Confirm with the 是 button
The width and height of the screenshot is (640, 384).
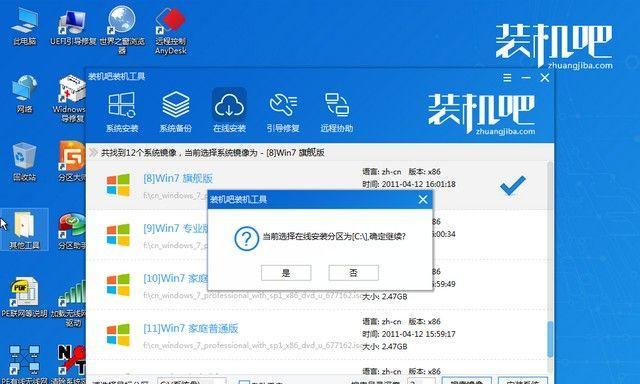(x=286, y=273)
